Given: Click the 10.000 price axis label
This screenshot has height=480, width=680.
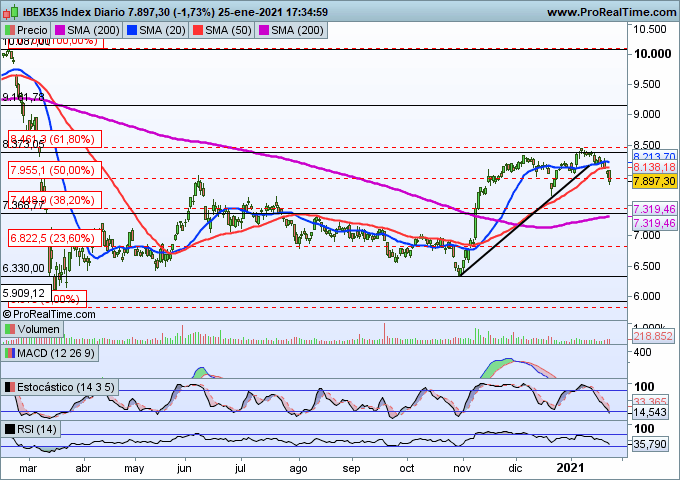Looking at the screenshot, I should point(652,54).
